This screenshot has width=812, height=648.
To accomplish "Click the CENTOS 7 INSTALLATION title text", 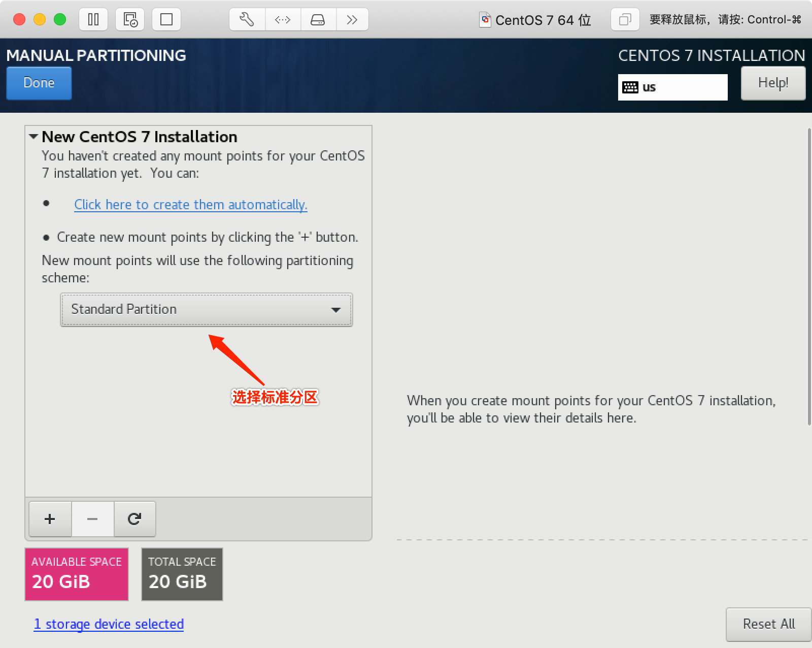I will [712, 55].
